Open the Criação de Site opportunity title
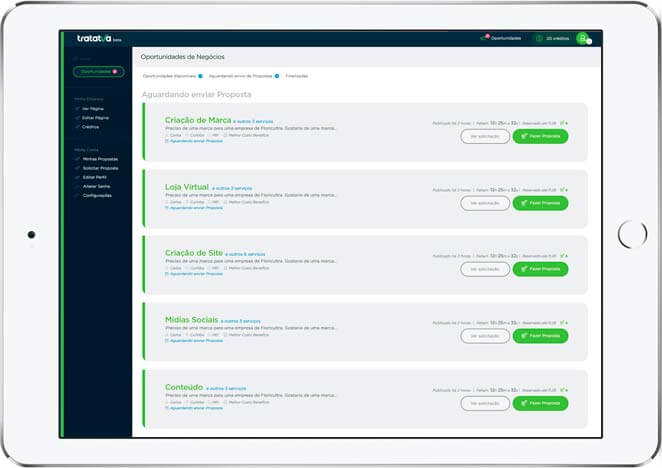The height and width of the screenshot is (468, 662). coord(194,253)
